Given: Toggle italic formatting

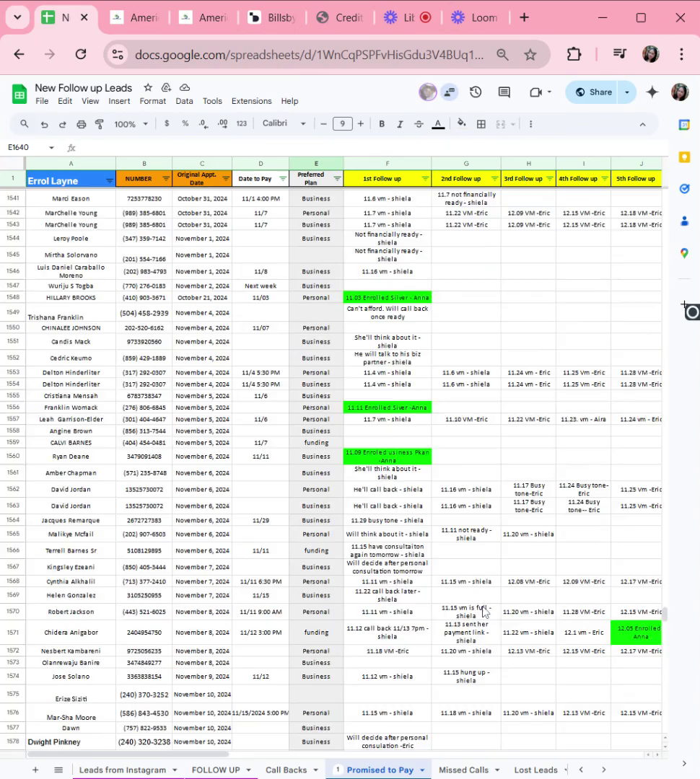Looking at the screenshot, I should point(400,124).
